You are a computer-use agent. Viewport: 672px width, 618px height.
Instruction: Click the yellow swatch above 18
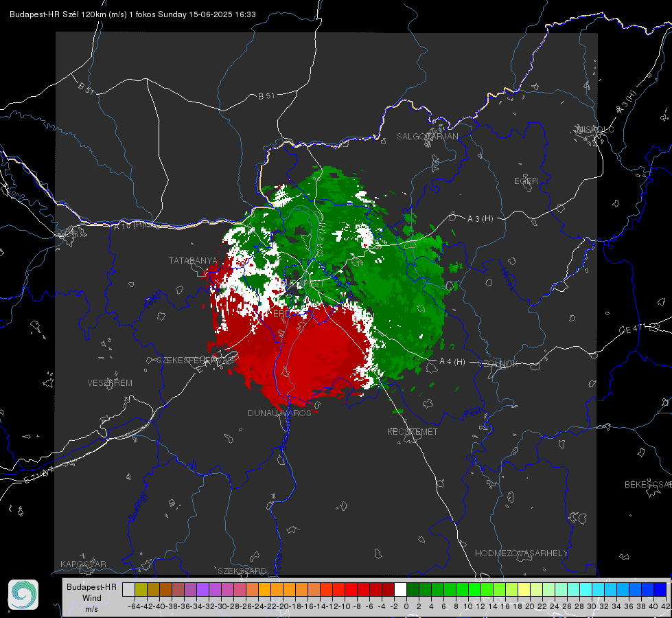(x=524, y=589)
